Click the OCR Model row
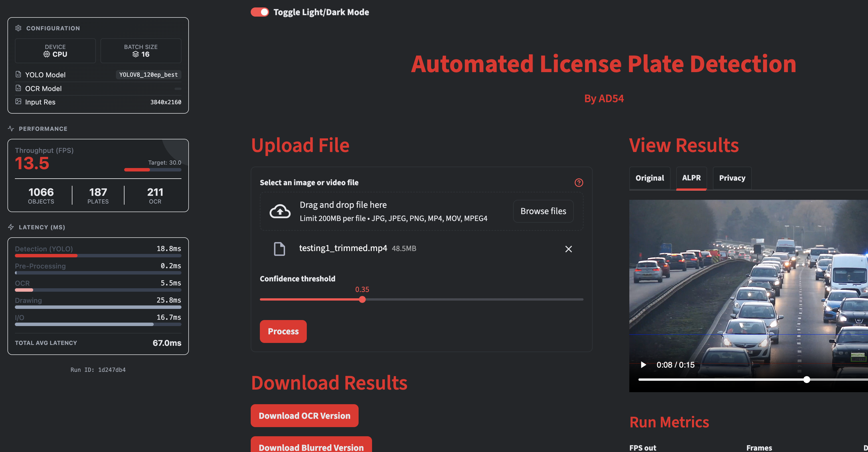868x452 pixels. [x=43, y=88]
